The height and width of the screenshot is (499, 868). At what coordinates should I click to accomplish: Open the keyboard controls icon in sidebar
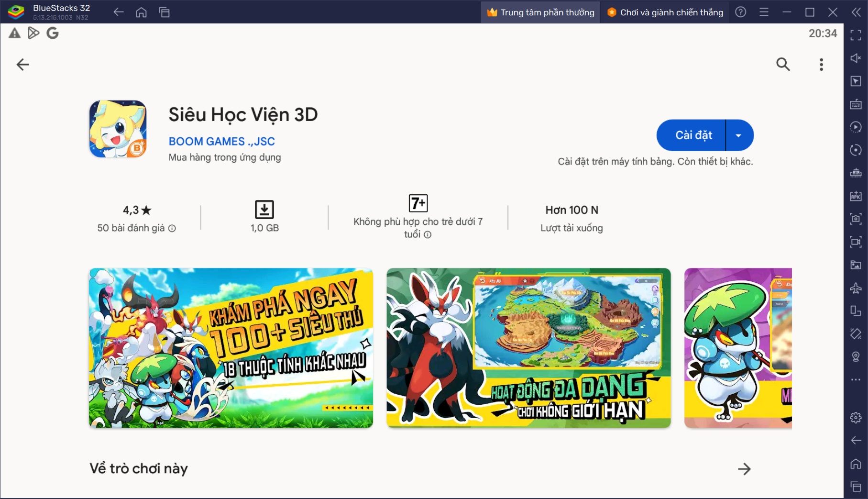[x=856, y=104]
